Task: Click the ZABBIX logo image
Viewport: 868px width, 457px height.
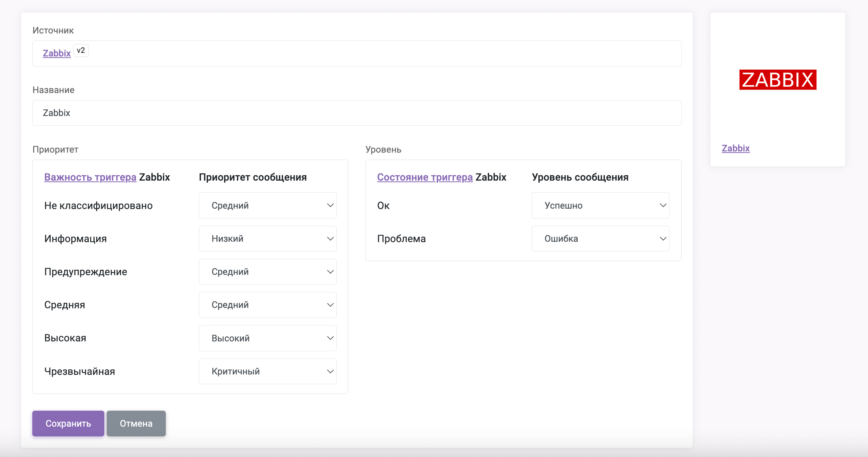Action: point(778,80)
